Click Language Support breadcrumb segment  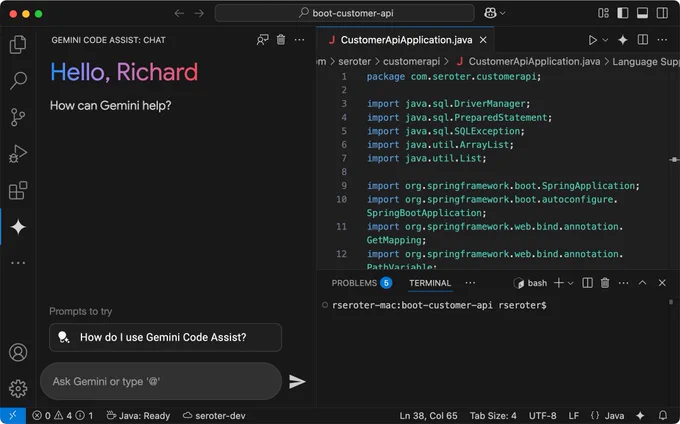click(x=646, y=62)
